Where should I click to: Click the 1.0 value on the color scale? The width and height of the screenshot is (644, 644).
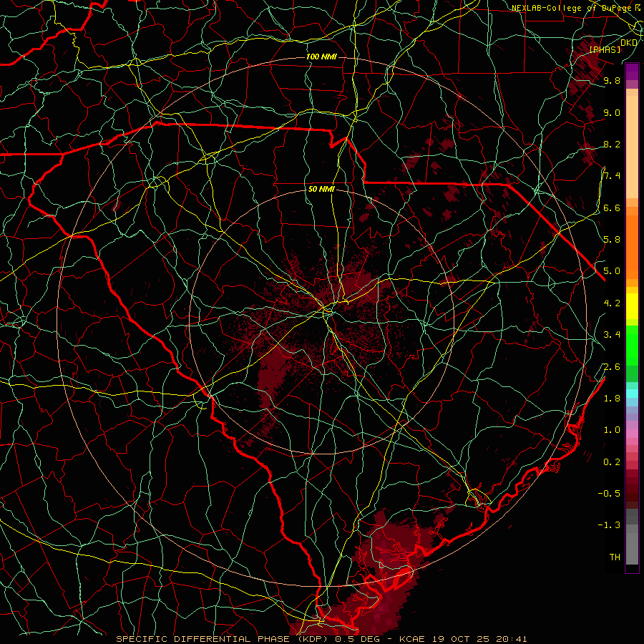tap(612, 430)
